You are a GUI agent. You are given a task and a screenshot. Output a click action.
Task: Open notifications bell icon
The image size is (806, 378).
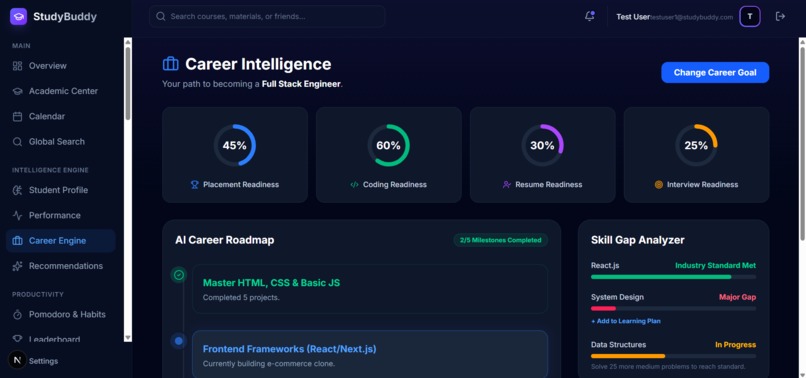pyautogui.click(x=590, y=16)
